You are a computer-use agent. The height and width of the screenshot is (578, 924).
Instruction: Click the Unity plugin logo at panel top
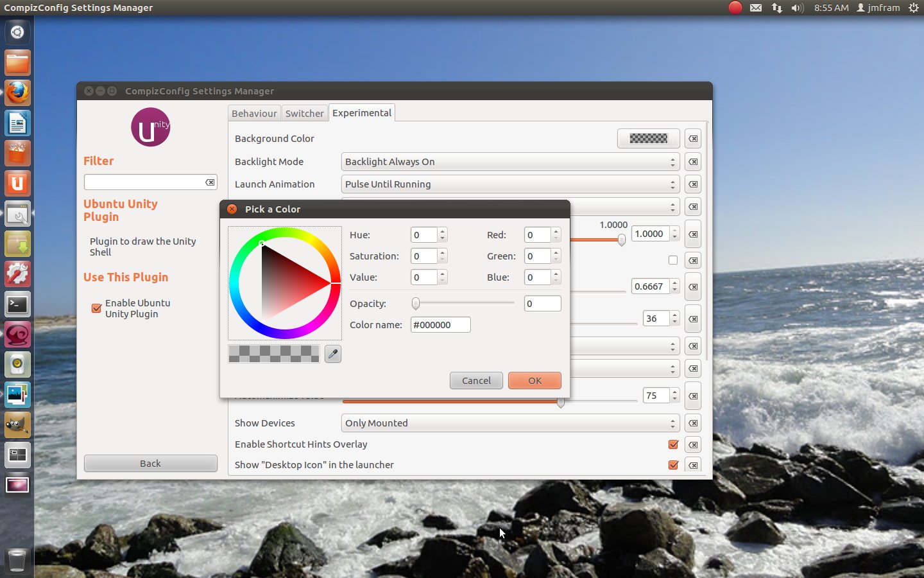coord(150,127)
